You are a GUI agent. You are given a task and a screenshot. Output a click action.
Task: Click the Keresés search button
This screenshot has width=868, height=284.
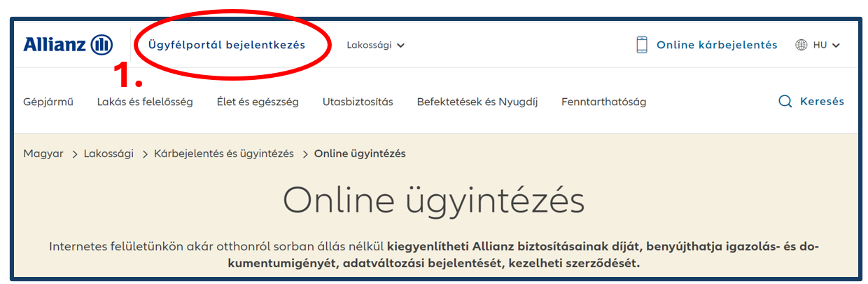pos(812,102)
